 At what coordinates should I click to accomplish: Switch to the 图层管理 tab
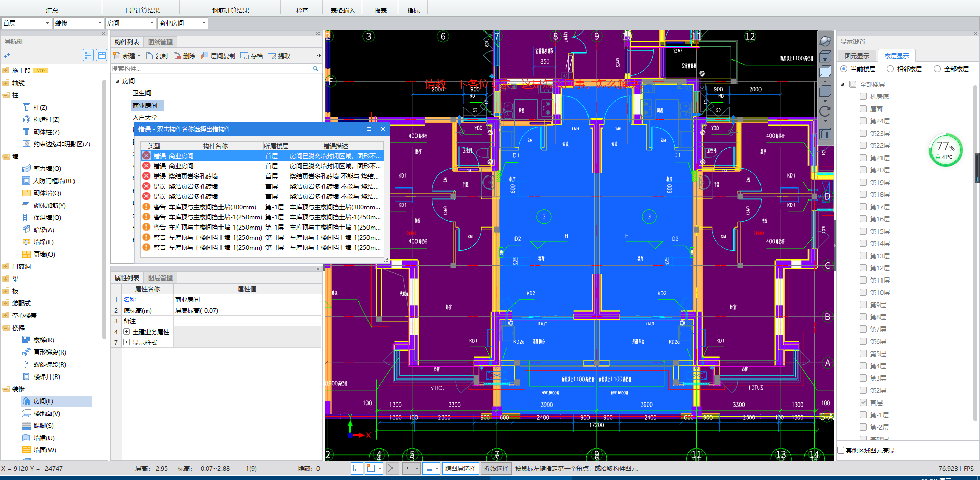pyautogui.click(x=160, y=277)
